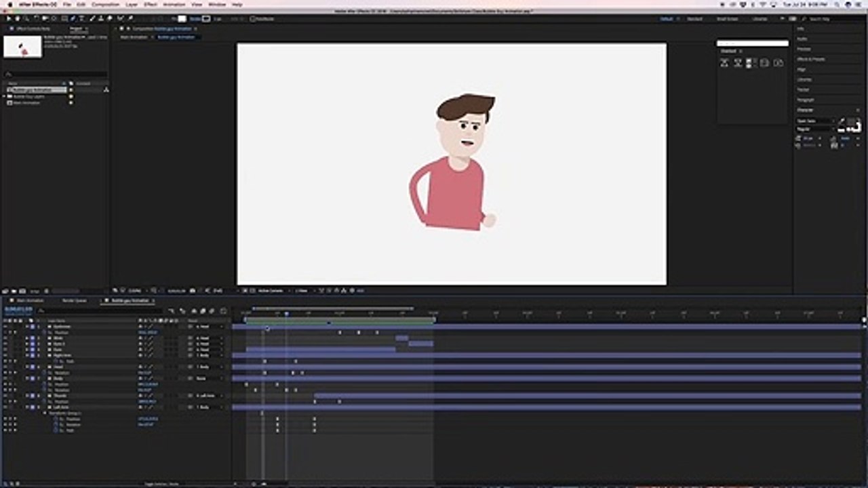This screenshot has width=868, height=488.
Task: Click the project composition thumbnail preview
Action: tap(22, 47)
